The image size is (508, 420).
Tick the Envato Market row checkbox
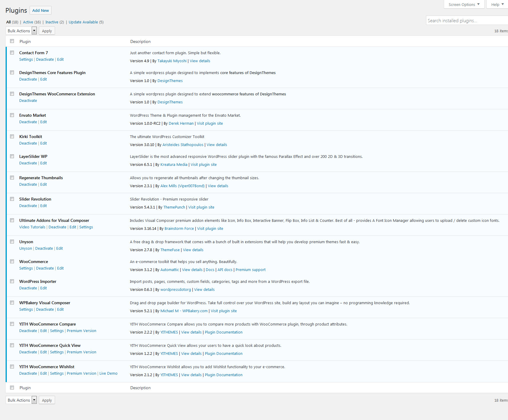pos(12,115)
